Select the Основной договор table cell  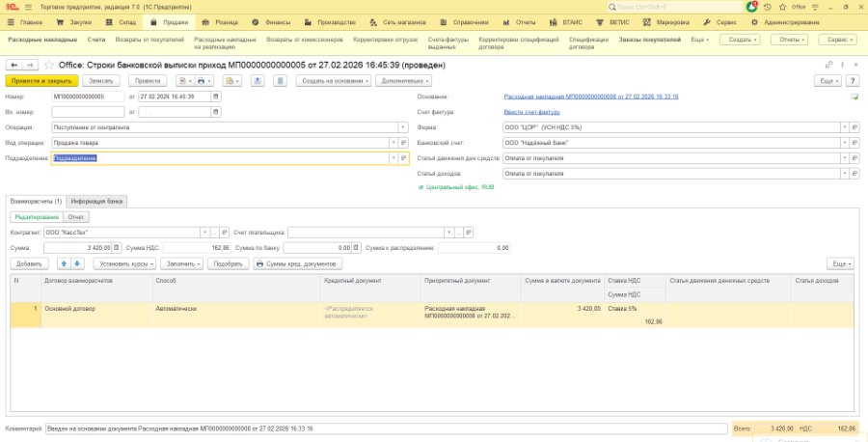tap(96, 315)
